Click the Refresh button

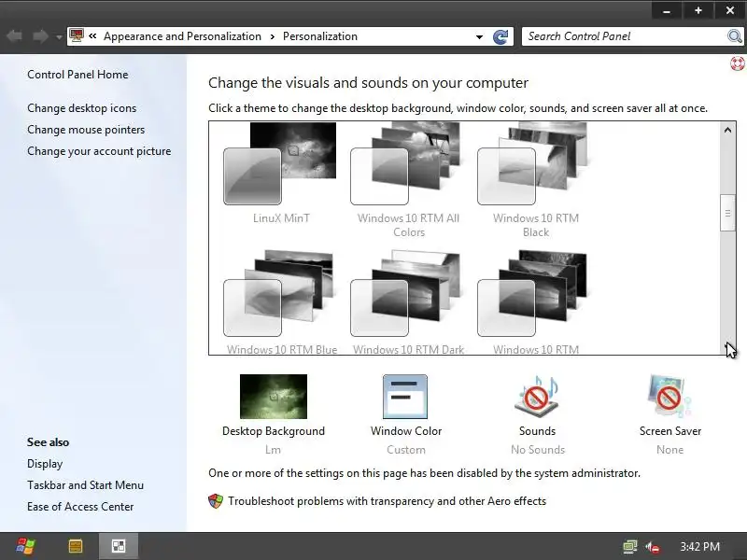[x=500, y=36]
